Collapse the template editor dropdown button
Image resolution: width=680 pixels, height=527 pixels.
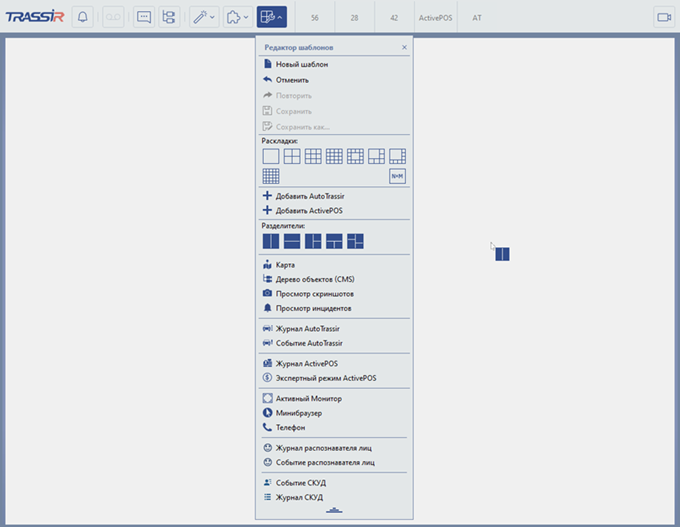pos(271,17)
